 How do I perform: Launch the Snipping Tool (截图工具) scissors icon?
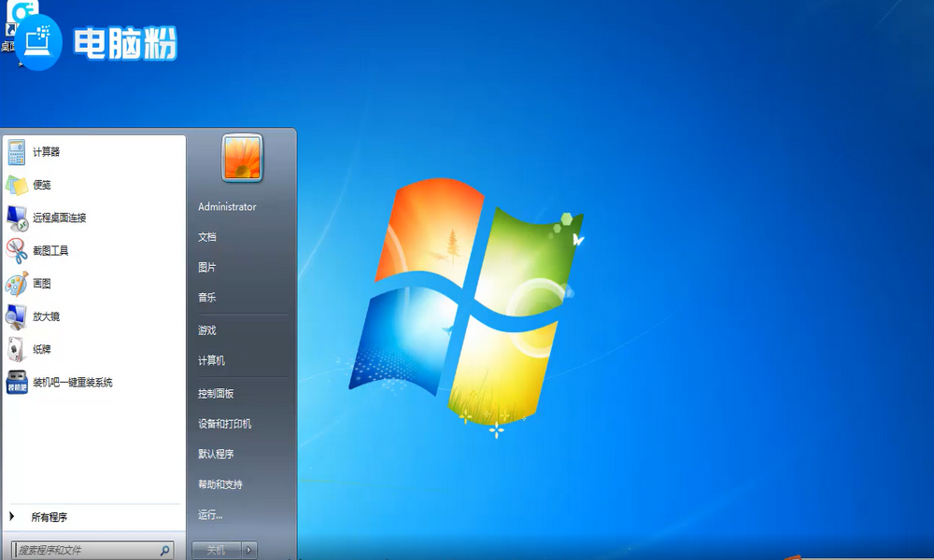click(x=17, y=250)
